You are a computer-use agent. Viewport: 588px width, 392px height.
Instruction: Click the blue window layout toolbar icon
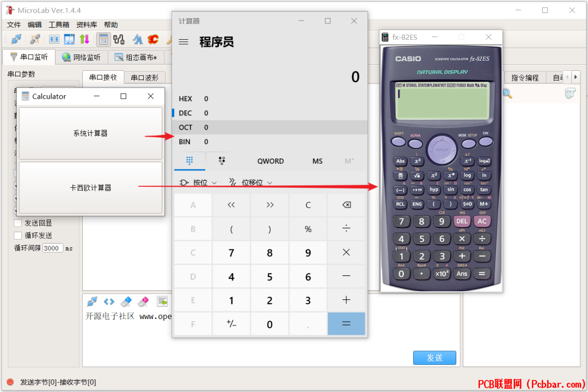pyautogui.click(x=69, y=39)
